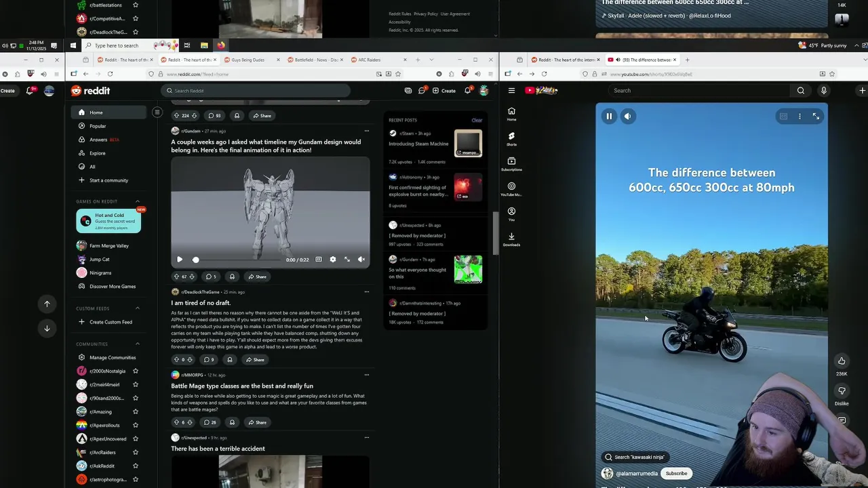Go to Reddit Home in sidebar
Image resolution: width=868 pixels, height=488 pixels.
tap(108, 113)
